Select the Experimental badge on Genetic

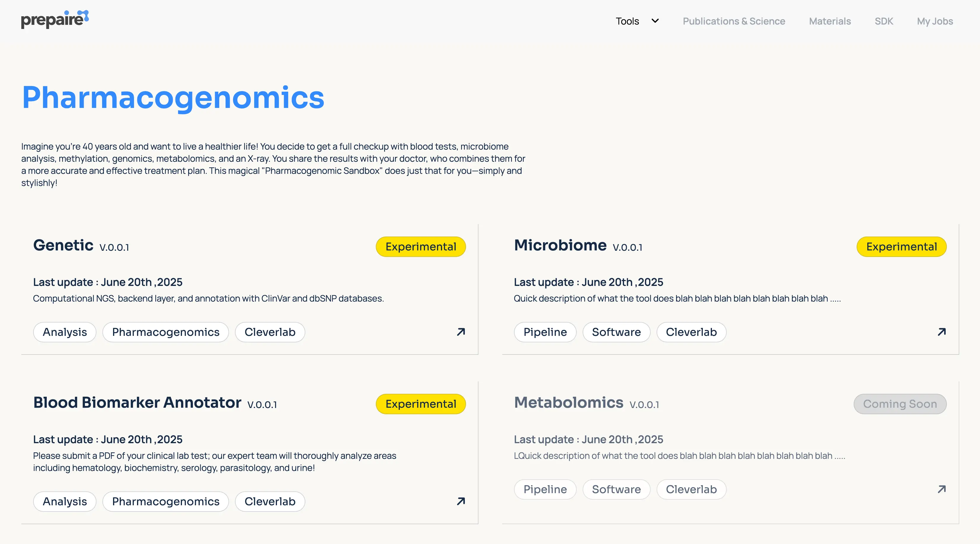click(x=421, y=247)
